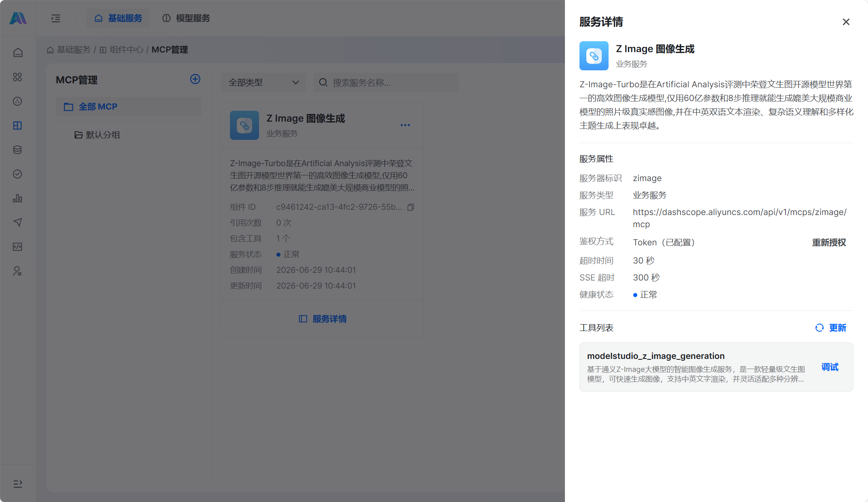Click the 创建时间 timestamp on the card

(x=316, y=270)
